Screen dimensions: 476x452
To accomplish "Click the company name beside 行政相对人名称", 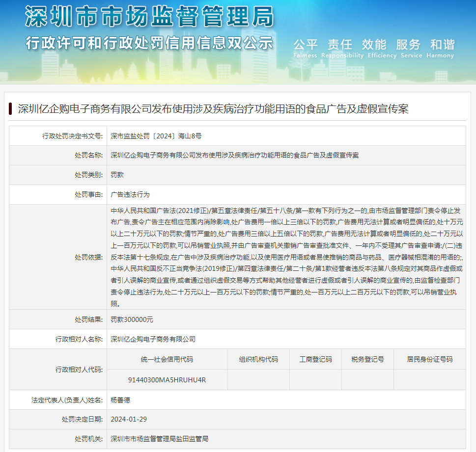I will [153, 339].
